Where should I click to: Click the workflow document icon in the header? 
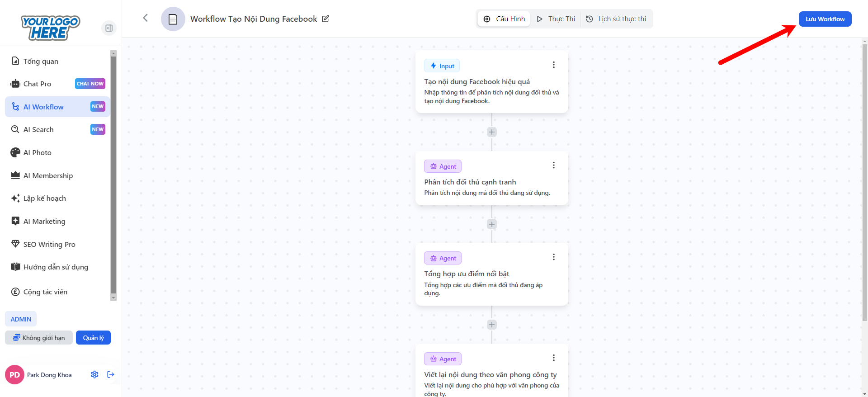pyautogui.click(x=173, y=19)
